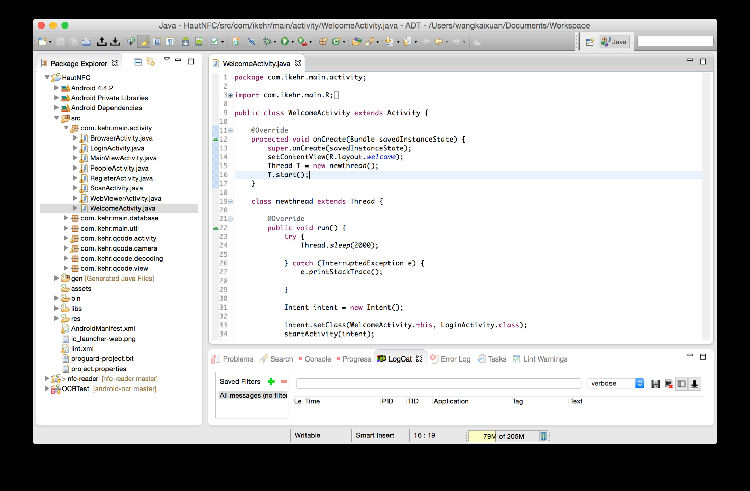Add a new LogCat saved filter
Image resolution: width=750 pixels, height=491 pixels.
tap(271, 382)
